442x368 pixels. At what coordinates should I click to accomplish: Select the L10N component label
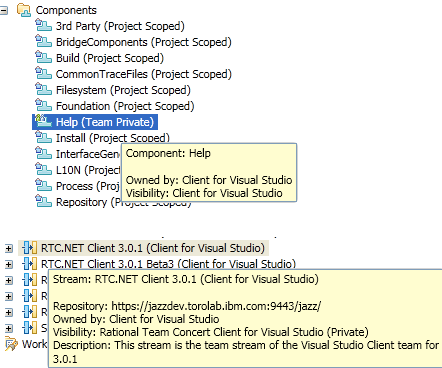(x=88, y=170)
